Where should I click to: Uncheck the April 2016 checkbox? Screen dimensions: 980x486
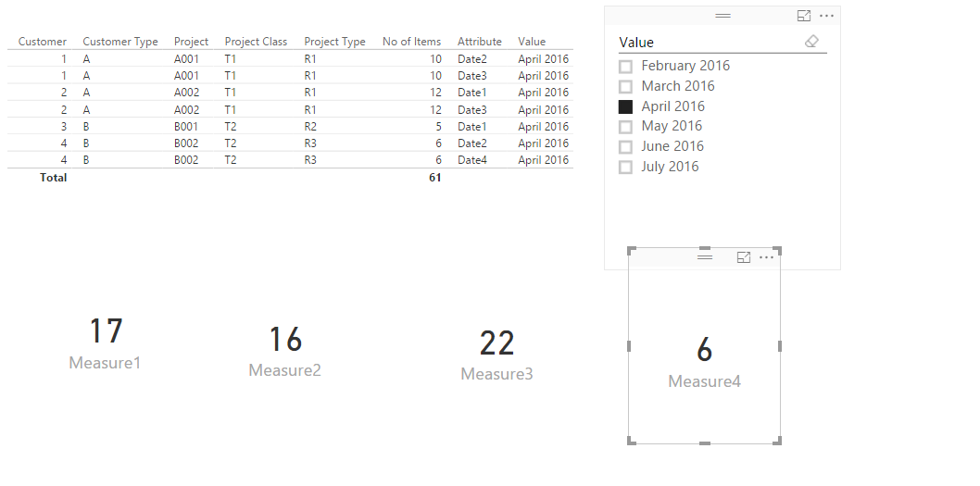pos(625,106)
